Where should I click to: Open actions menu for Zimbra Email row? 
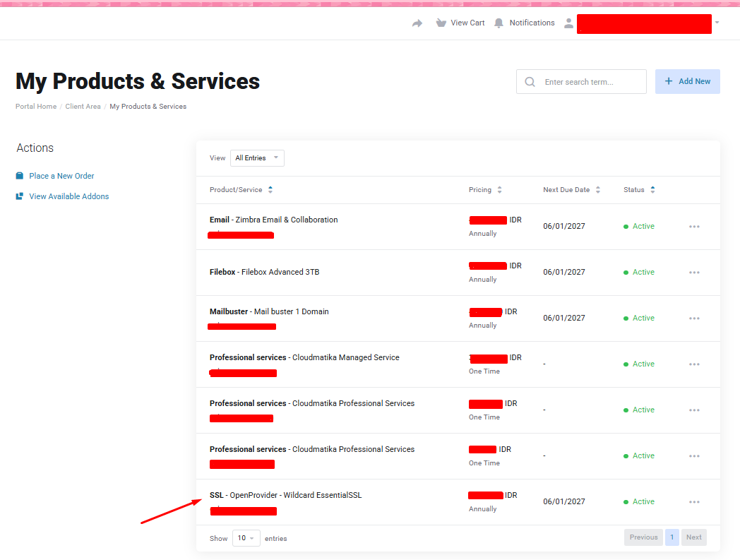[x=694, y=227]
